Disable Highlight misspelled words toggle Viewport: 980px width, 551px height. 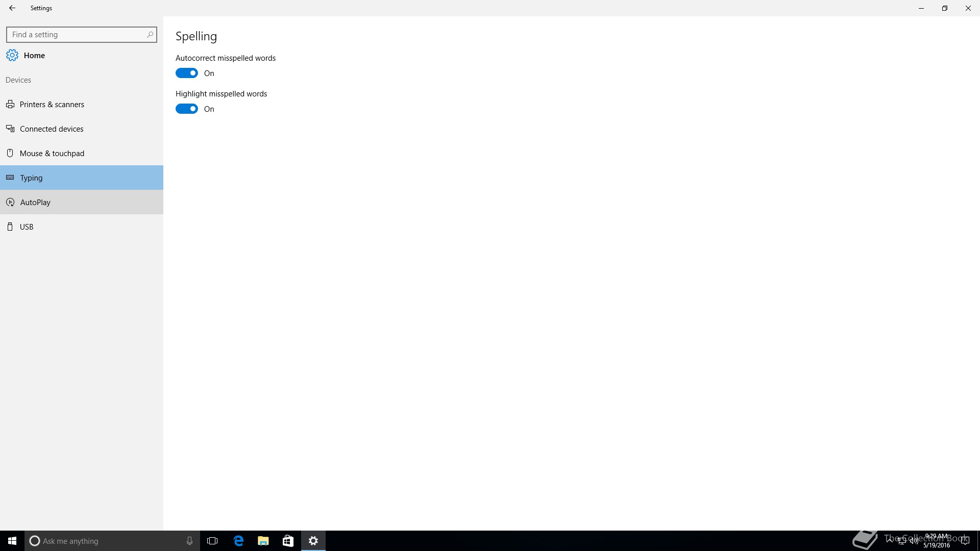(187, 109)
